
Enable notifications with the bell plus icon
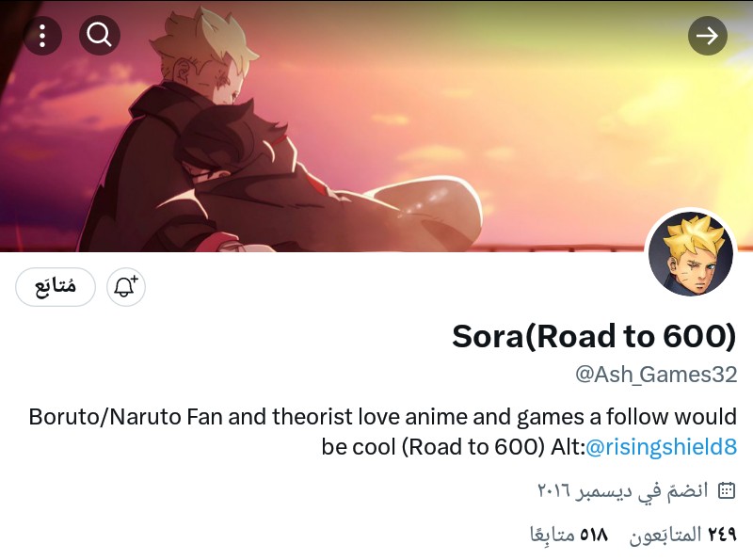[x=126, y=287]
